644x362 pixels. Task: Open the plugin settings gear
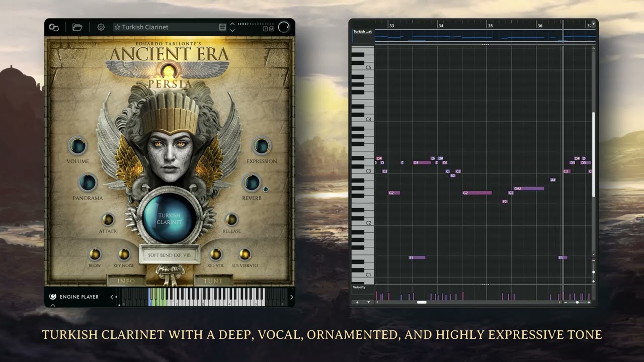[x=101, y=27]
